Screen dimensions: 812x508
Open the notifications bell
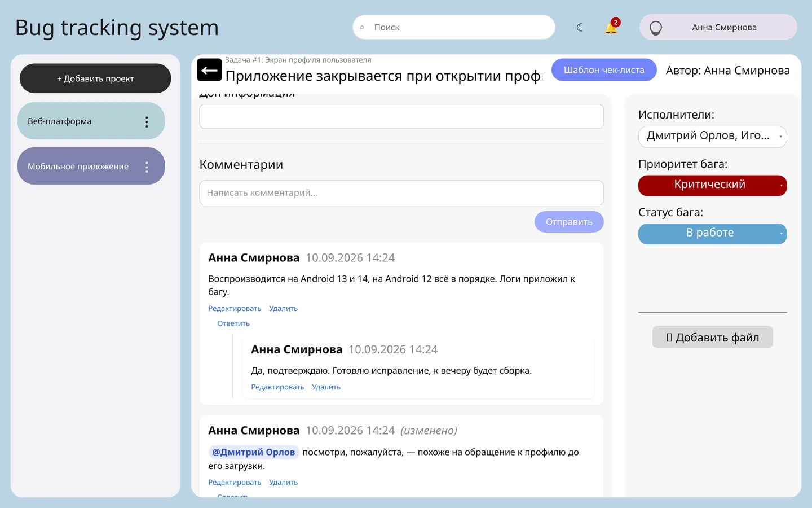(x=611, y=27)
